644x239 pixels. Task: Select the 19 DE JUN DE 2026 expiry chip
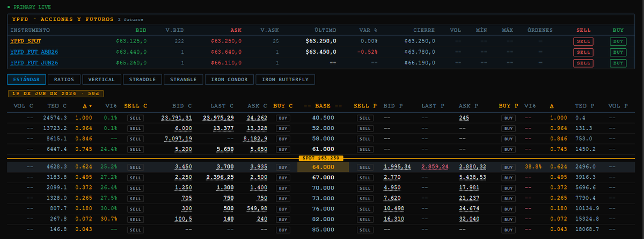tap(55, 93)
